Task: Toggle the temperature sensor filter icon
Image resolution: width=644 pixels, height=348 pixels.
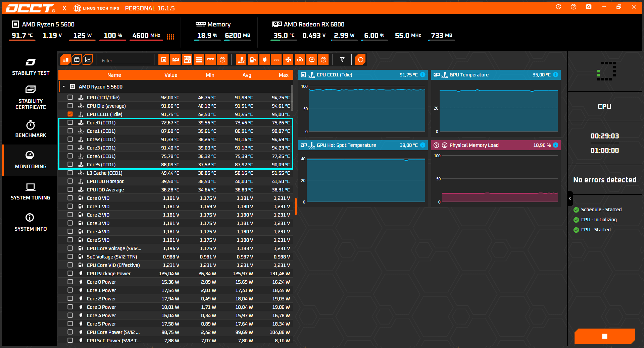Action: [x=241, y=60]
